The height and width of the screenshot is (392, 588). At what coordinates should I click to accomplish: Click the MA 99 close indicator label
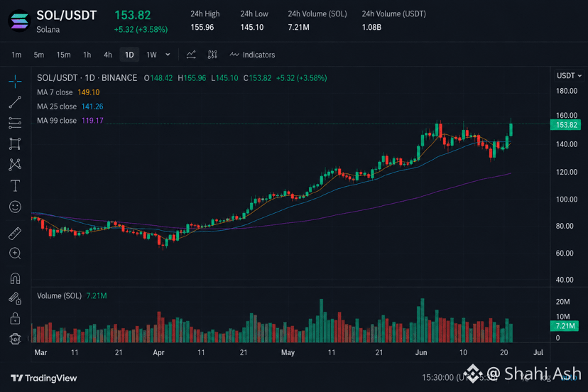pos(57,121)
